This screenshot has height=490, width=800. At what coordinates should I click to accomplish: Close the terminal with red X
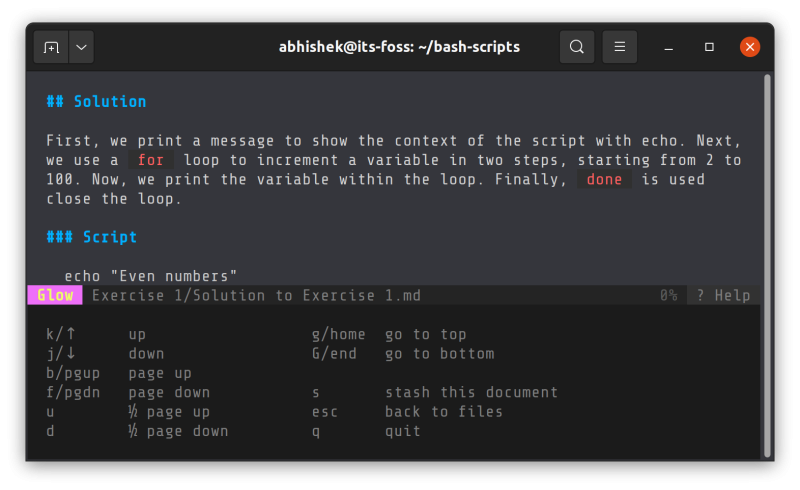749,47
